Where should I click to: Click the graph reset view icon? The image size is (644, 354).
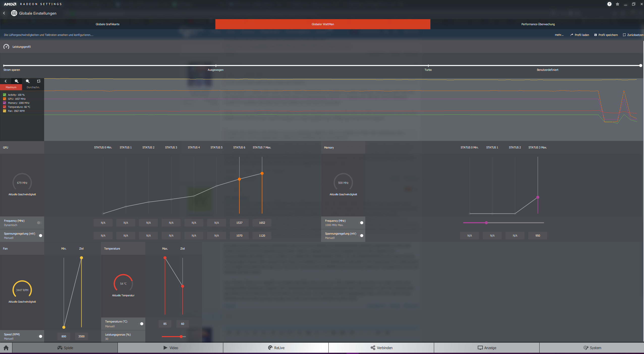click(39, 81)
